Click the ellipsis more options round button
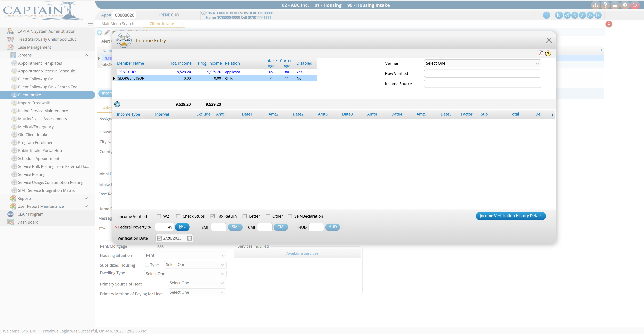 [546, 15]
